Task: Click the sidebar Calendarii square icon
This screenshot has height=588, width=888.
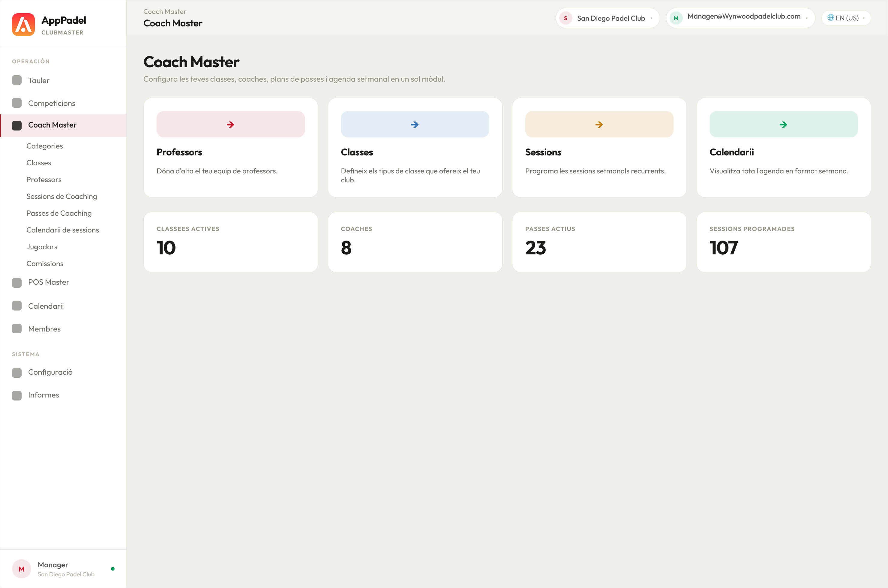Action: [17, 306]
